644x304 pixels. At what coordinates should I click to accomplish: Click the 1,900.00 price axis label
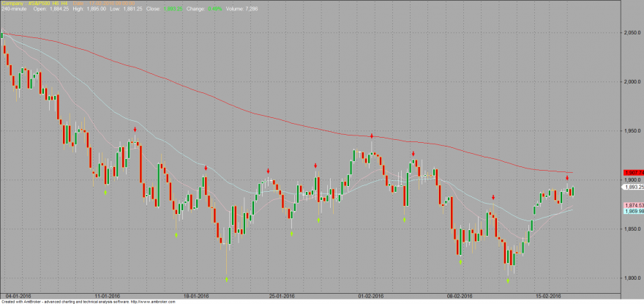click(x=632, y=179)
